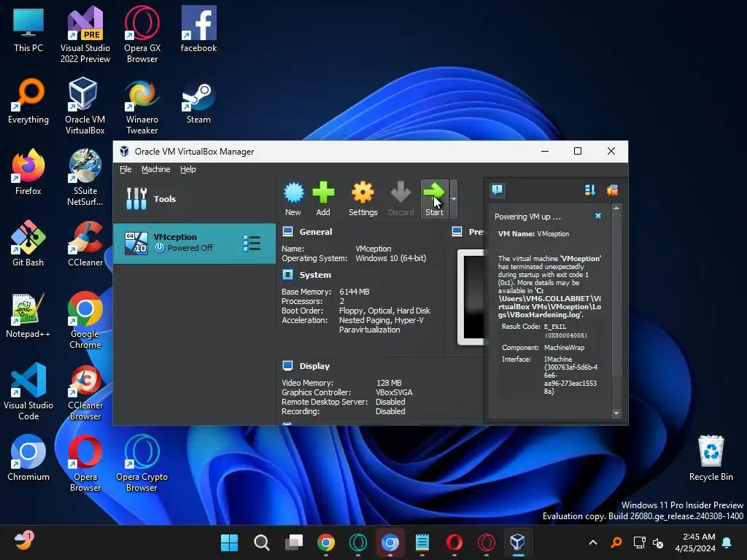Open the Recycle Bin

[711, 458]
